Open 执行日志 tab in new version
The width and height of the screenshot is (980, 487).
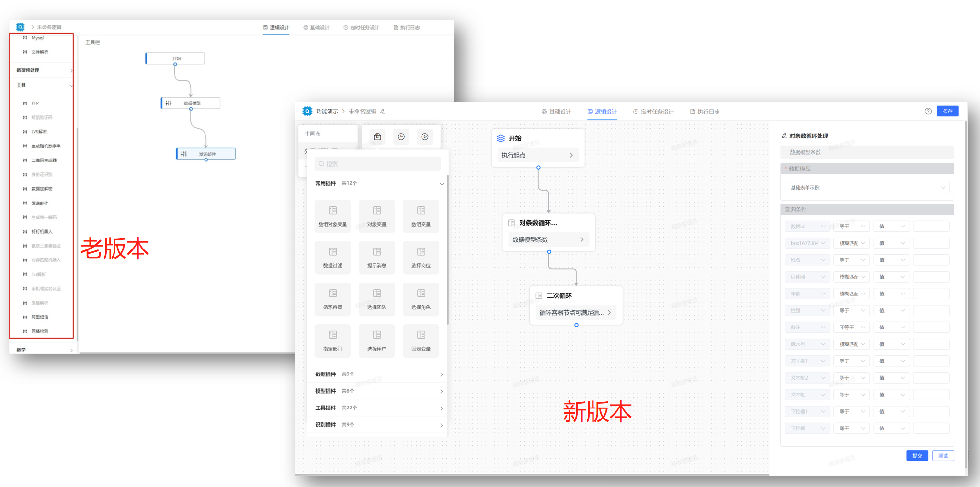click(705, 112)
